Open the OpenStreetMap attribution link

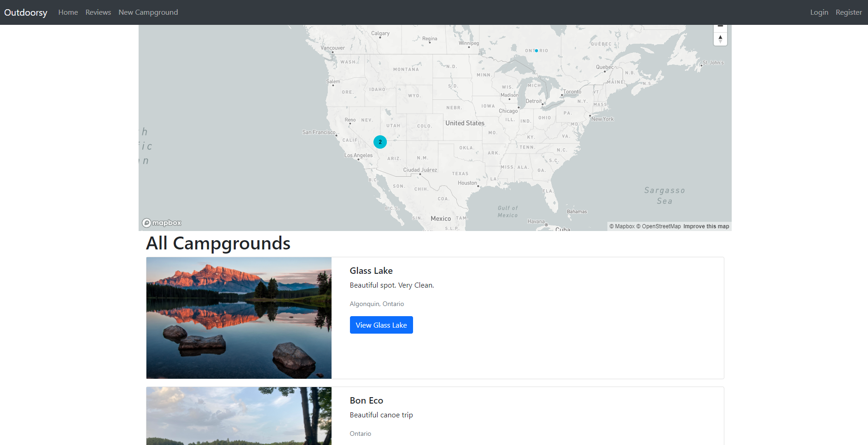(x=658, y=226)
